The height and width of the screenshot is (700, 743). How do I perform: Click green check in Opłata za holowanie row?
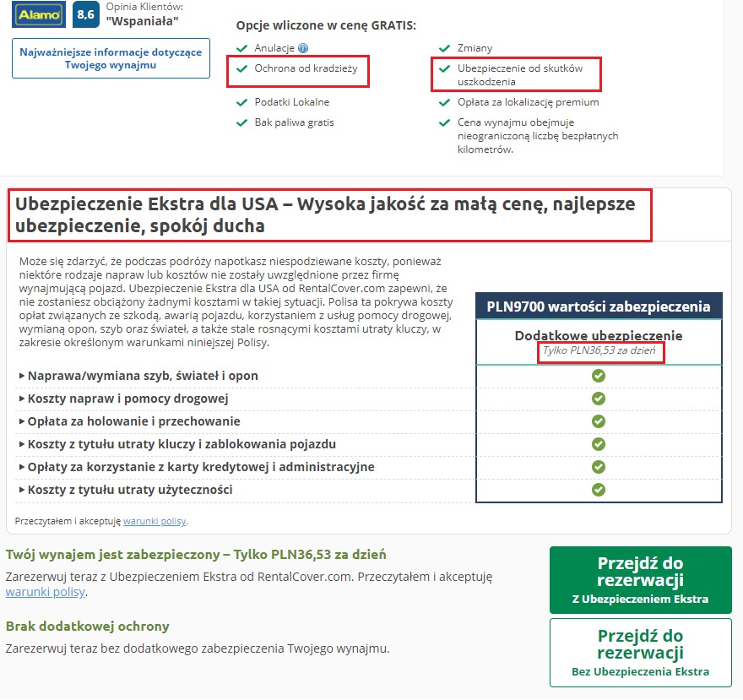[x=599, y=421]
